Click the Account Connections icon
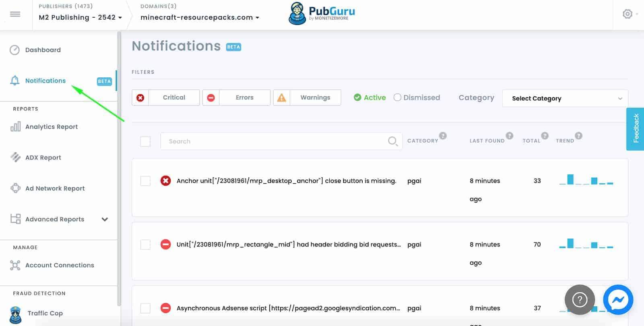 click(15, 265)
